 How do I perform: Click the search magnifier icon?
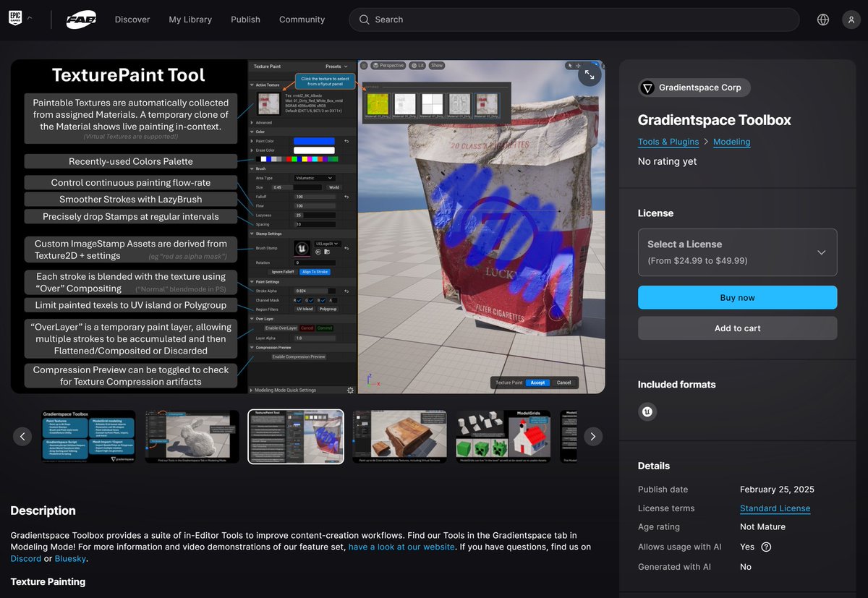(364, 20)
